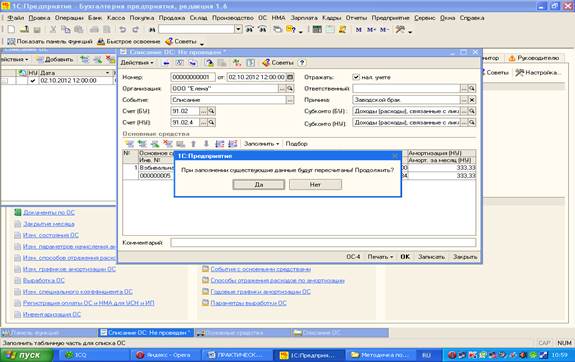The height and width of the screenshot is (362, 575).
Task: Open Причина selection ellipsis button
Action: pos(464,100)
